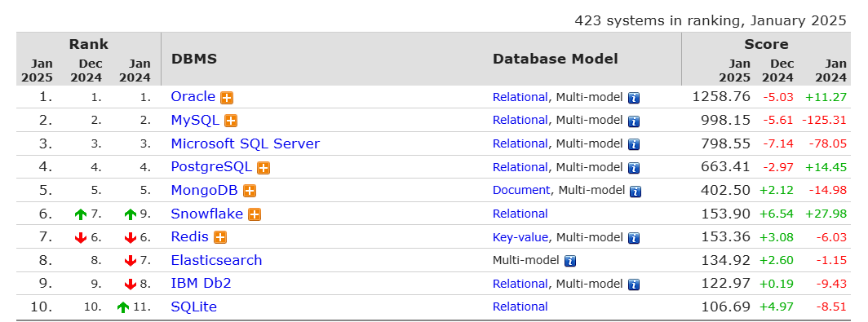Click the -7.14 monthly change value
Image resolution: width=868 pixels, height=322 pixels.
(x=778, y=143)
